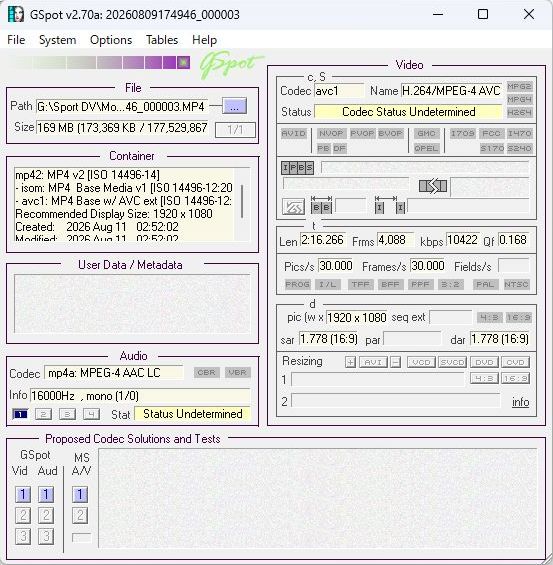The image size is (553, 565).
Task: Click the SVCD resizing button
Action: click(452, 362)
